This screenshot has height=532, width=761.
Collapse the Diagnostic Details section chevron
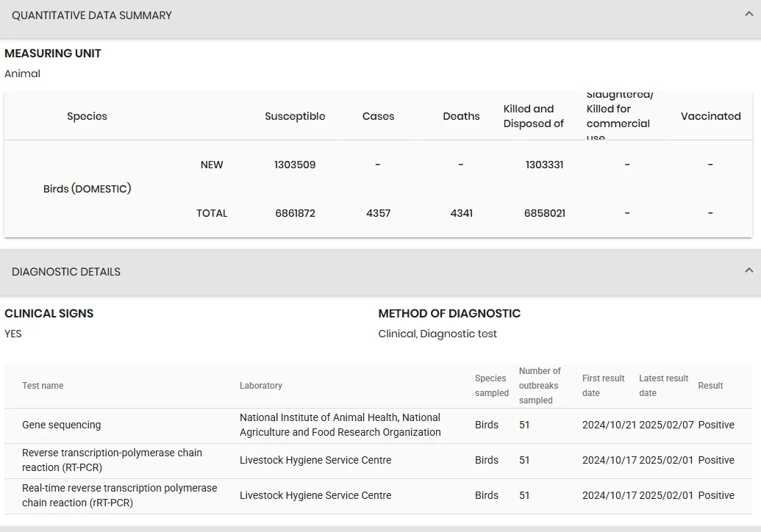749,270
